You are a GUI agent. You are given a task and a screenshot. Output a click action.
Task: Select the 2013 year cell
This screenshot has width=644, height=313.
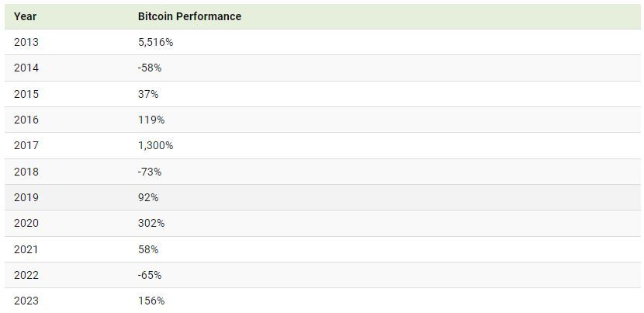tap(26, 42)
